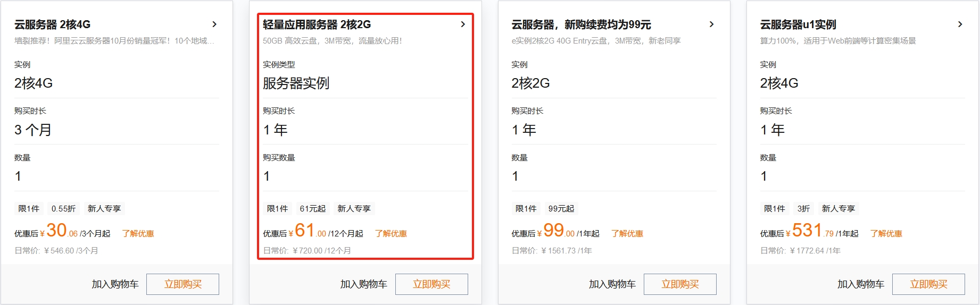Open the 云服务器u1实例 card arrow

tap(960, 24)
